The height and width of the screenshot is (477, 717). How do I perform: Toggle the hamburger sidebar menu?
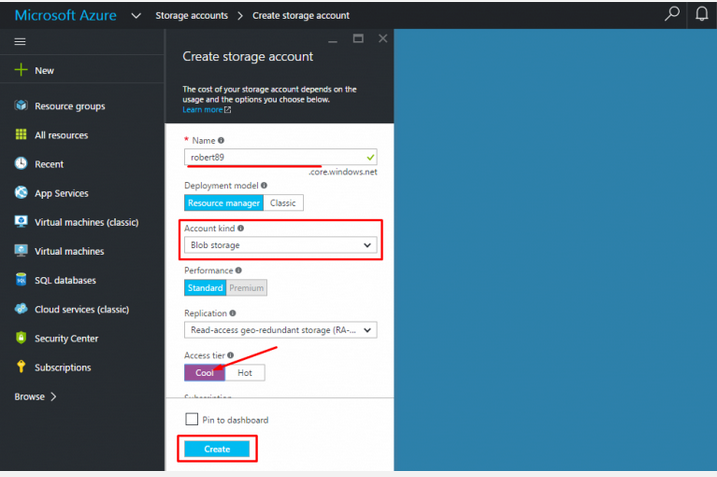(20, 42)
